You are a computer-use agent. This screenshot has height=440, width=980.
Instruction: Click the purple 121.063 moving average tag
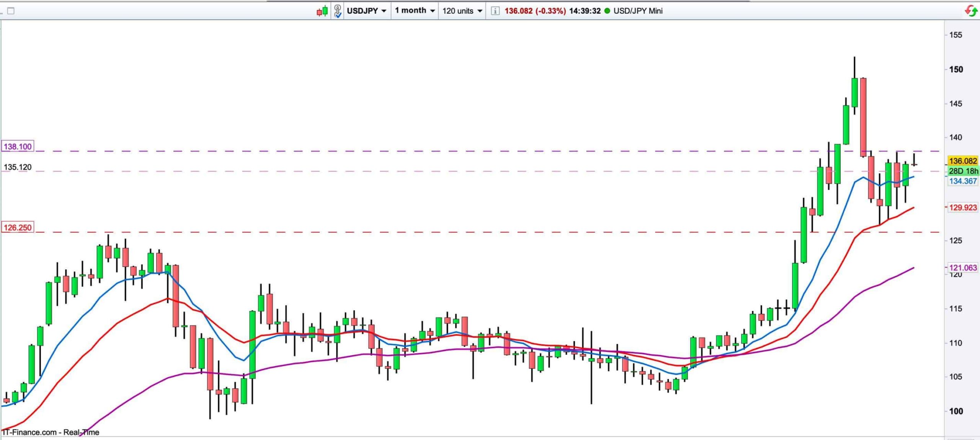tap(963, 268)
